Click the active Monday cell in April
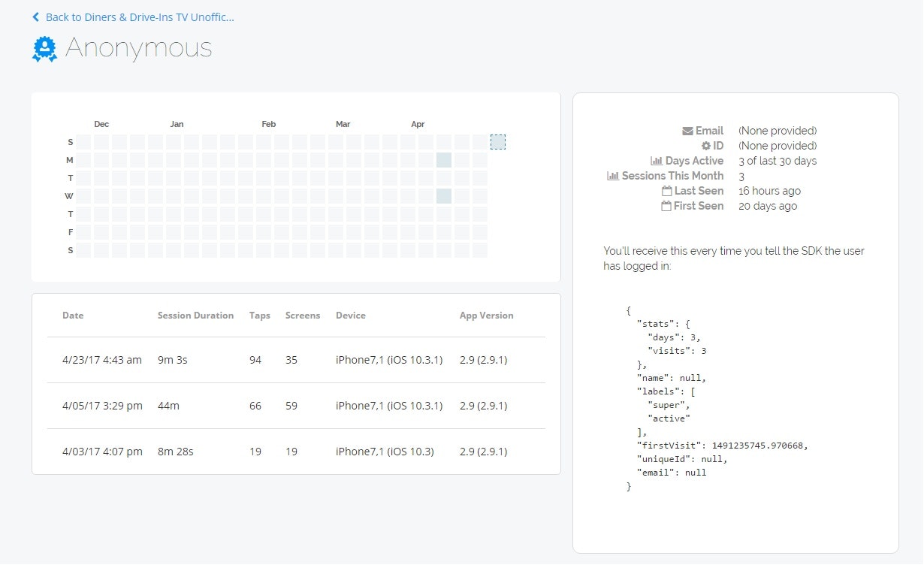 pos(444,160)
